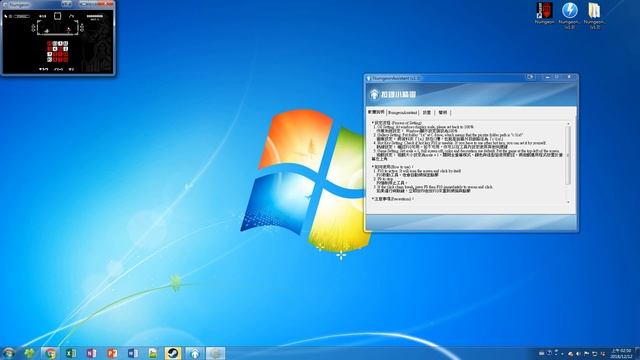
Task: Click the "Precautions" heading text
Action: 401,199
